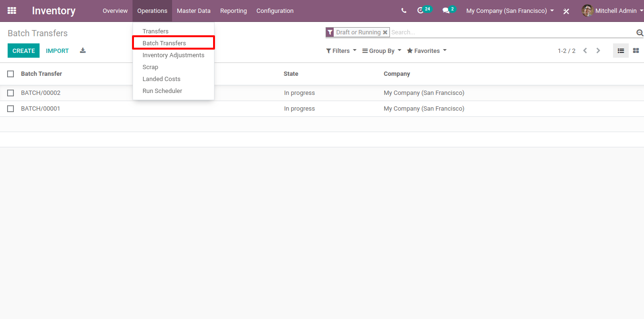Select all records using header checkbox

(x=10, y=73)
